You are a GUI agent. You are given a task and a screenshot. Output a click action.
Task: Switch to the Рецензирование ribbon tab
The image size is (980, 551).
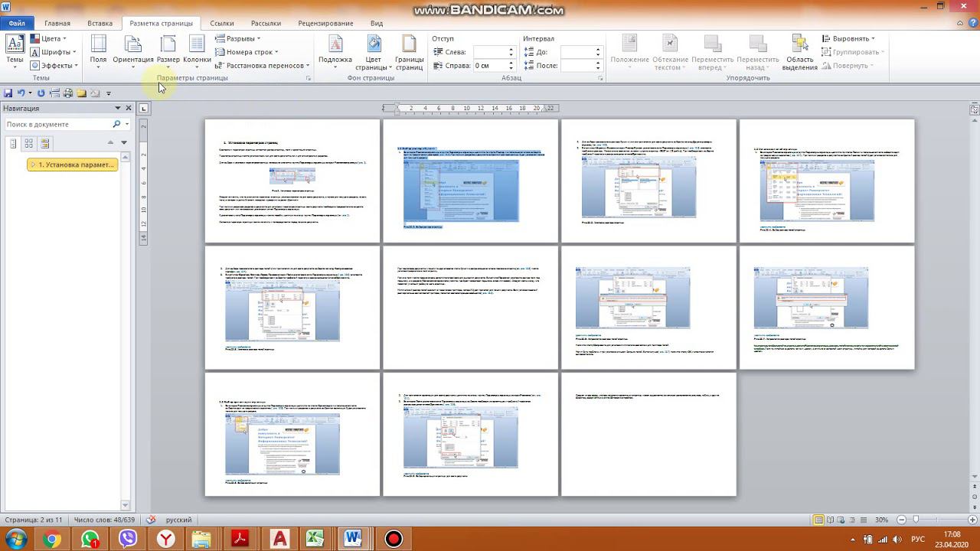tap(325, 24)
